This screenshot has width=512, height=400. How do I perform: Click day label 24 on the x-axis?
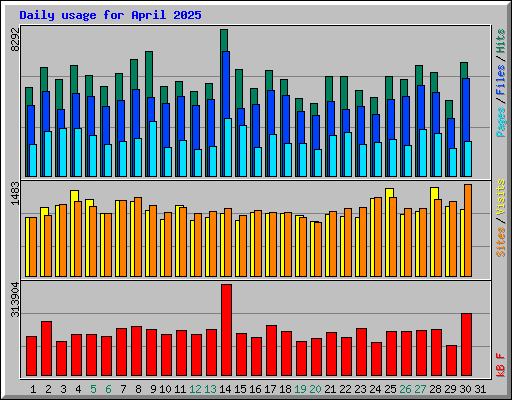[375, 389]
